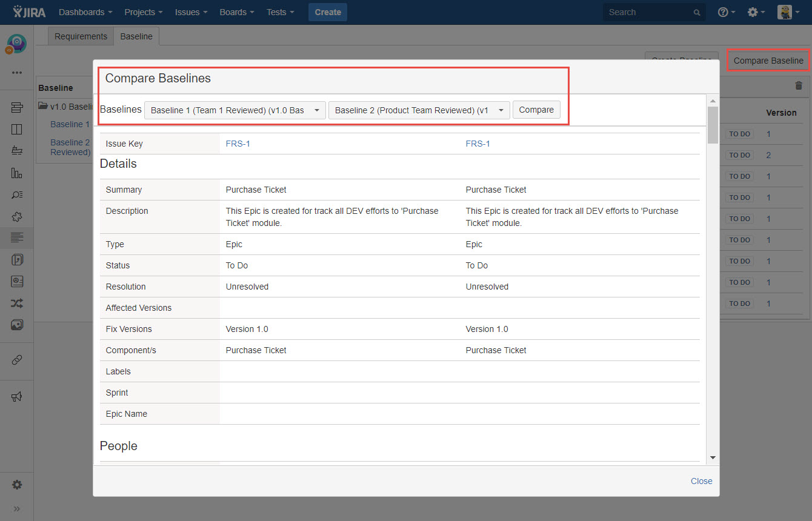This screenshot has width=812, height=521.
Task: Open the card sidebar icon below the document icon
Action: [17, 282]
